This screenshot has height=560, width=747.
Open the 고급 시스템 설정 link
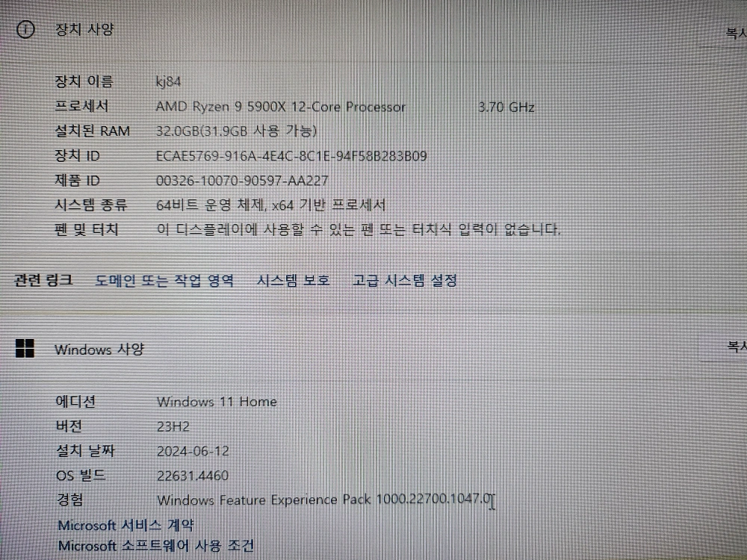click(x=405, y=281)
